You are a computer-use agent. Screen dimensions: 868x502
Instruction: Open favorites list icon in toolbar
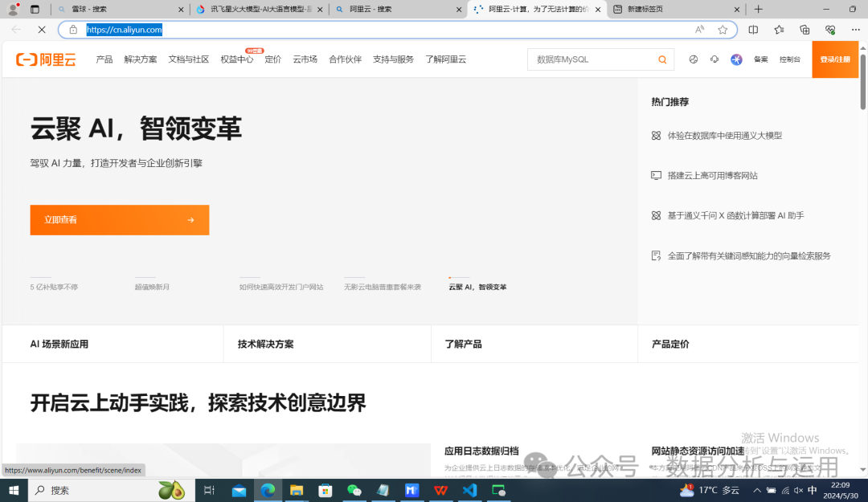pyautogui.click(x=779, y=30)
